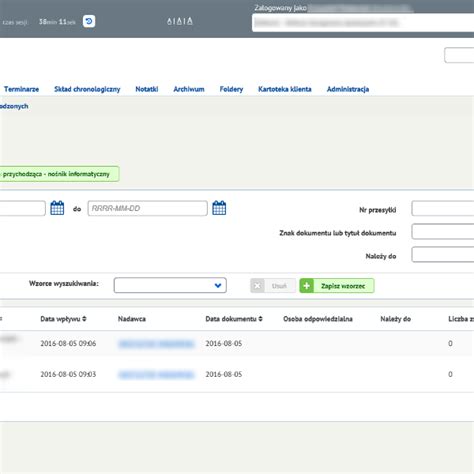474x474 pixels.
Task: Click document date in 09:03 row
Action: pos(224,374)
